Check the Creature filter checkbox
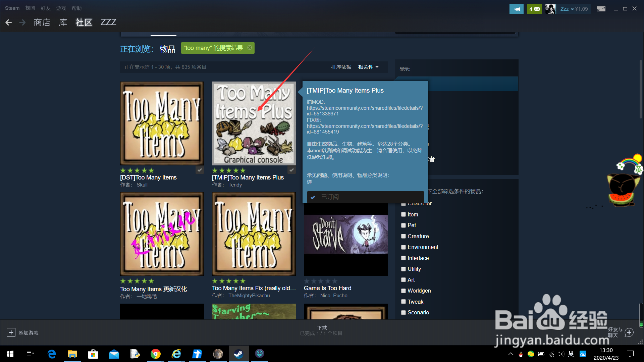644x362 pixels. pos(404,236)
